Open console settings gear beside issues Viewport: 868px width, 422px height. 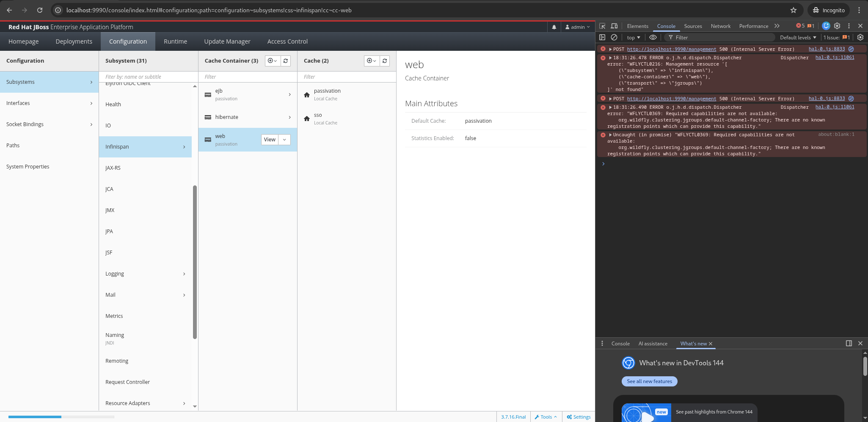pos(860,37)
